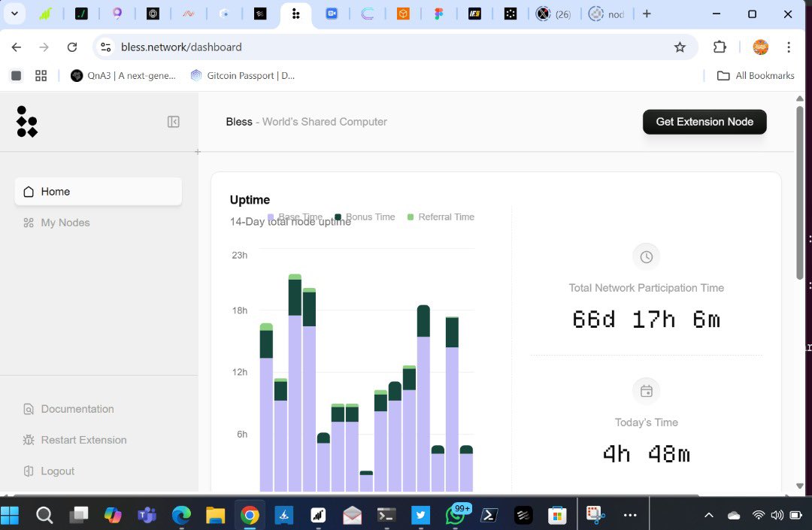
Task: Open Wi-Fi network settings in tray
Action: click(x=758, y=515)
